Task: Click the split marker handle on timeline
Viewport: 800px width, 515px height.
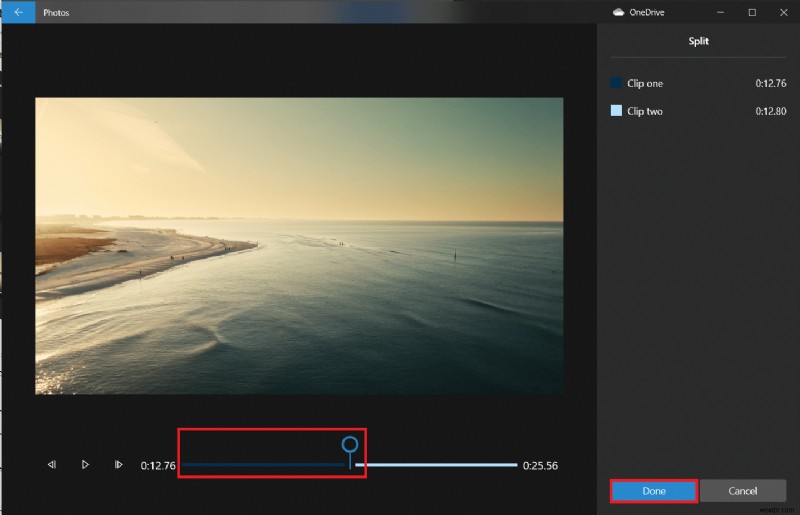Action: pos(349,445)
